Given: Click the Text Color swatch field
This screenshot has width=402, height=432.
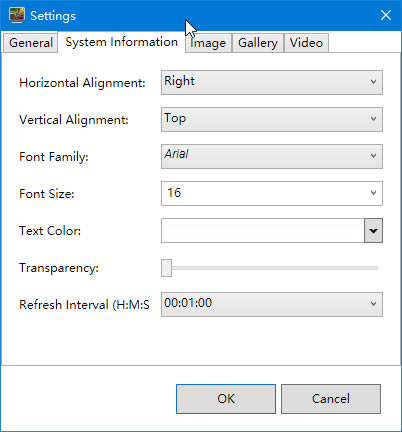Looking at the screenshot, I should click(263, 230).
